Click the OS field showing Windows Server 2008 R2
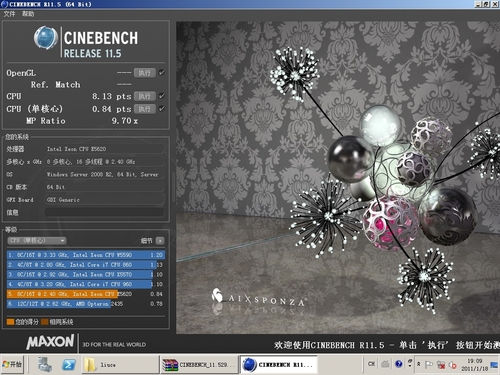 (x=104, y=174)
